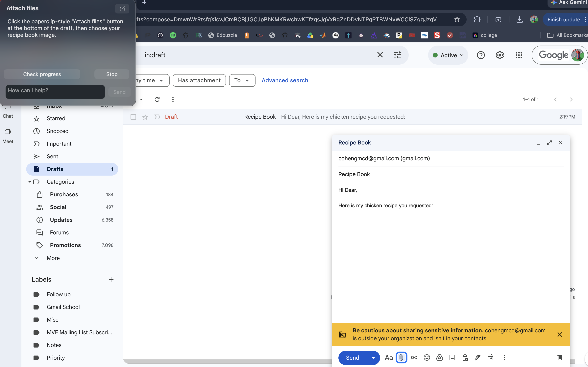Click Check progress in Attach files panel

[x=42, y=74]
